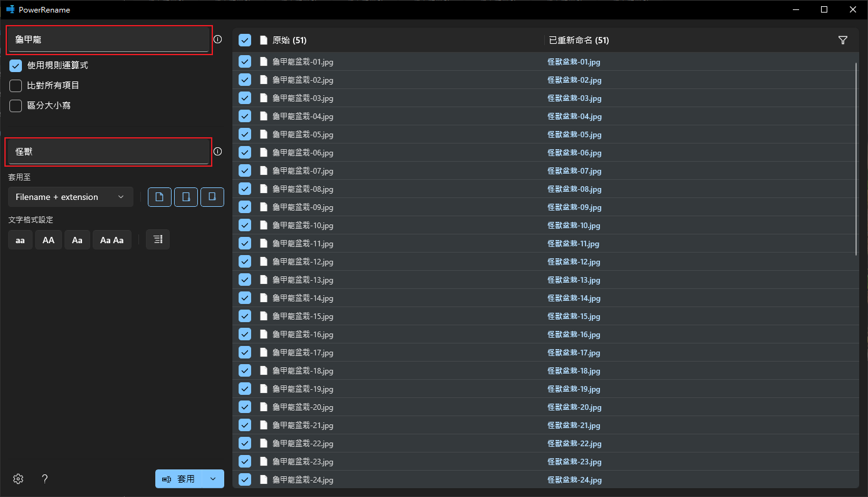The image size is (868, 497).
Task: Toggle the include files icon button
Action: point(160,197)
